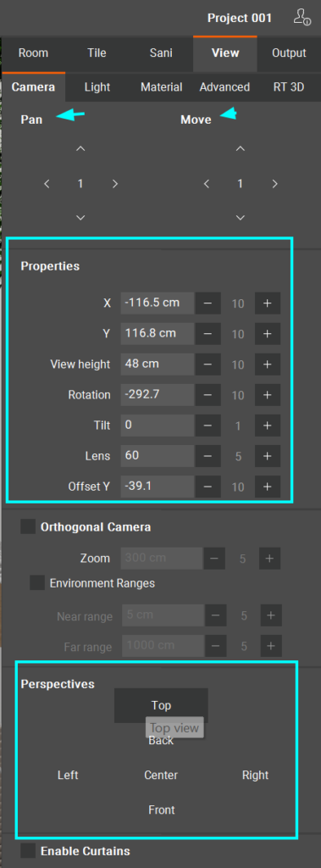Click the Tilt input field
Screen dimensions: 321x868
(x=158, y=426)
